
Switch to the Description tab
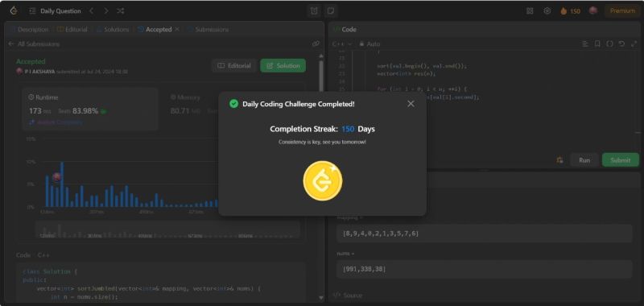coord(29,30)
